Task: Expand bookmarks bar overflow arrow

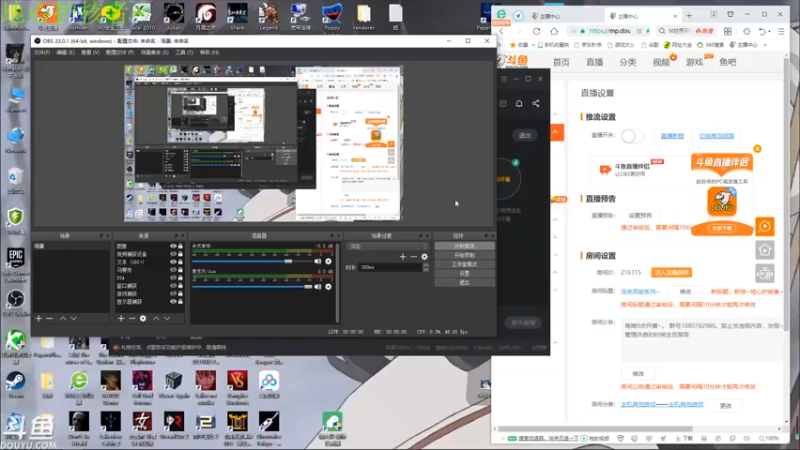Action: point(765,45)
